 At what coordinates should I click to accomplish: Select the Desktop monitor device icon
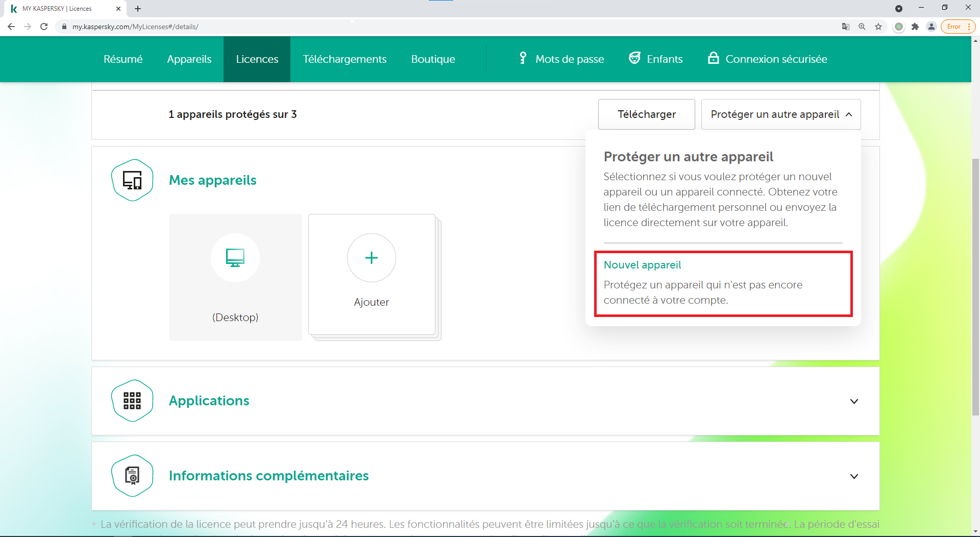[235, 258]
